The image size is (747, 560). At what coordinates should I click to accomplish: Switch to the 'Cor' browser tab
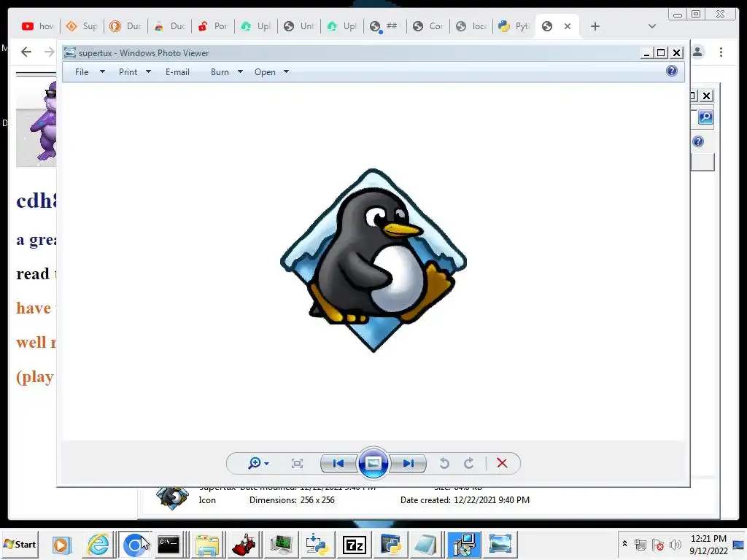[x=428, y=26]
